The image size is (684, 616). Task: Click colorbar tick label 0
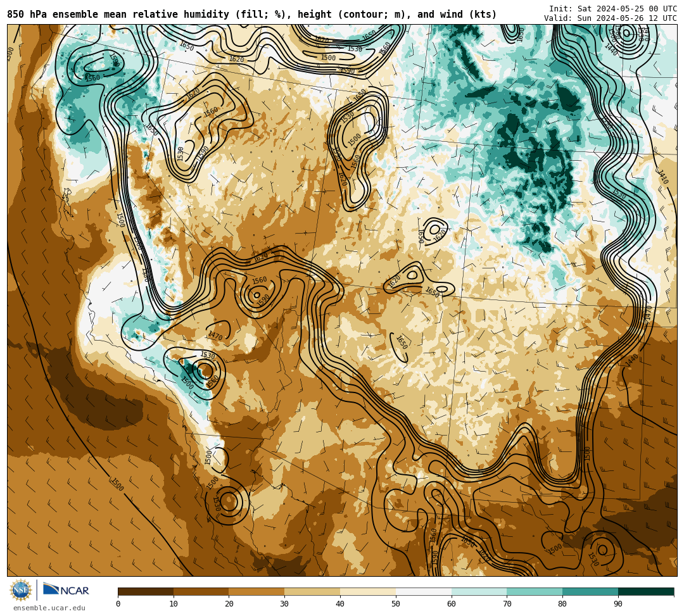tap(118, 604)
